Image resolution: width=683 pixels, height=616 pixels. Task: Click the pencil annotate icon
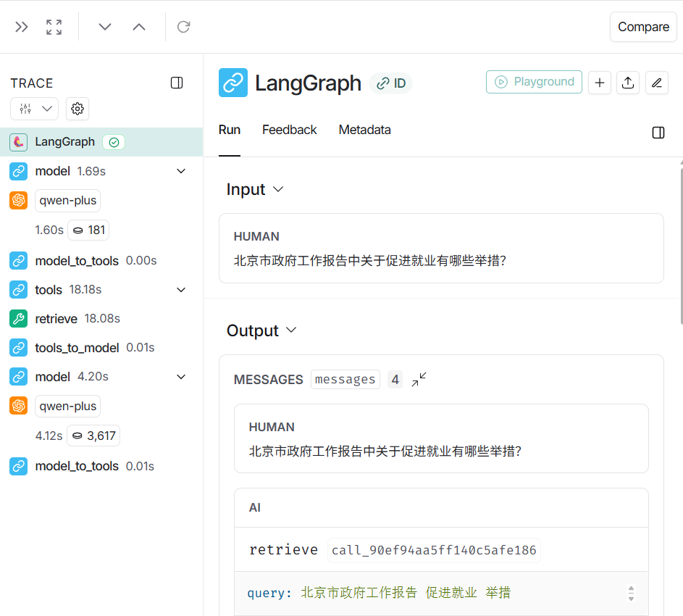coord(656,83)
